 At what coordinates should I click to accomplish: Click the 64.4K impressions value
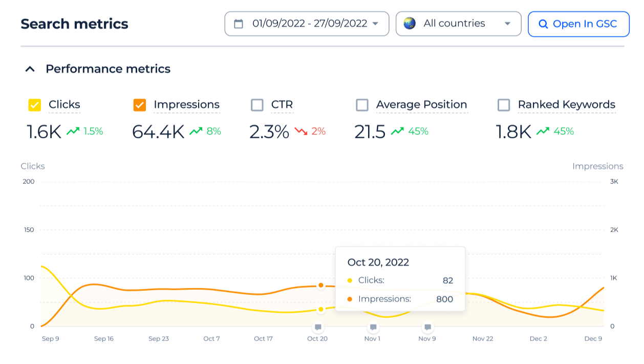[x=158, y=132]
